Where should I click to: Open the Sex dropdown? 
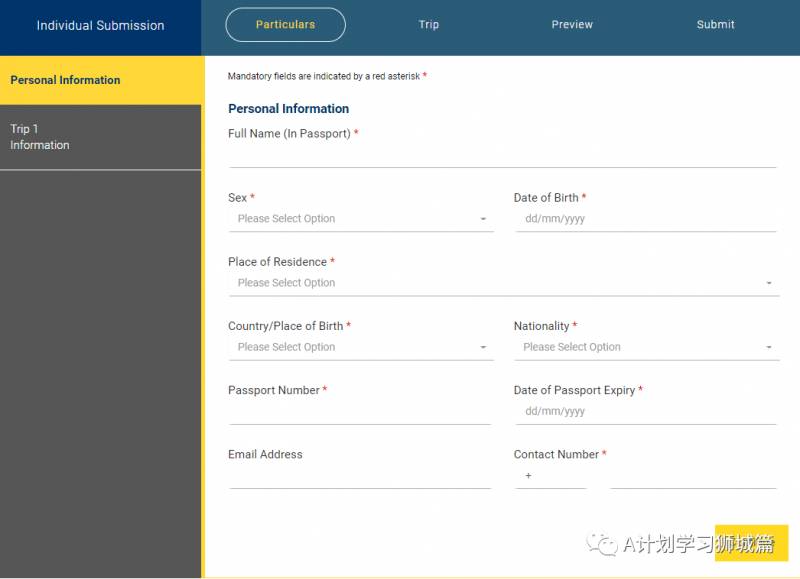(360, 219)
